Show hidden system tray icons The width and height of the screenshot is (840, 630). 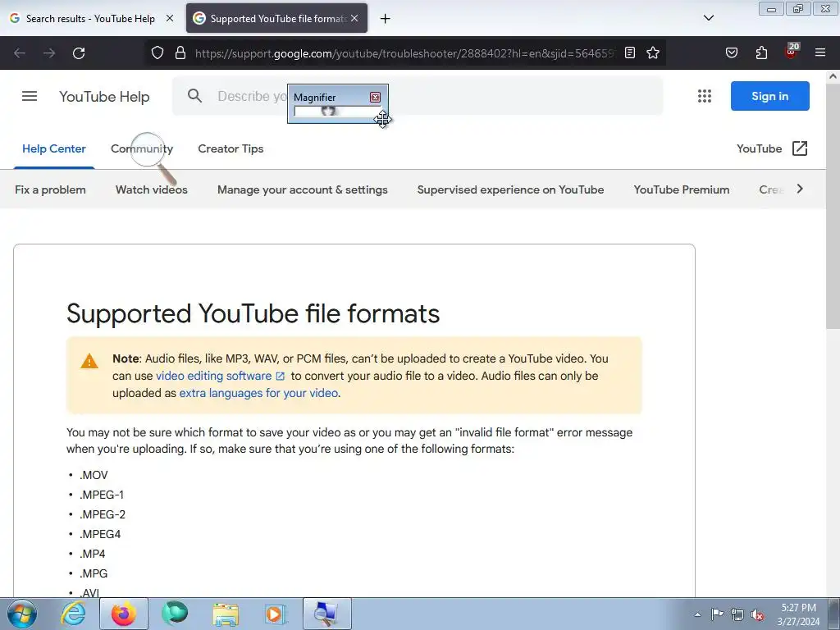click(x=697, y=614)
